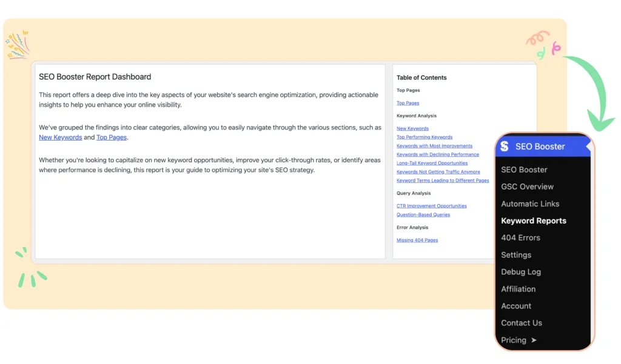Open New Keywords link in Table of Contents
621x364 pixels.
tap(412, 128)
